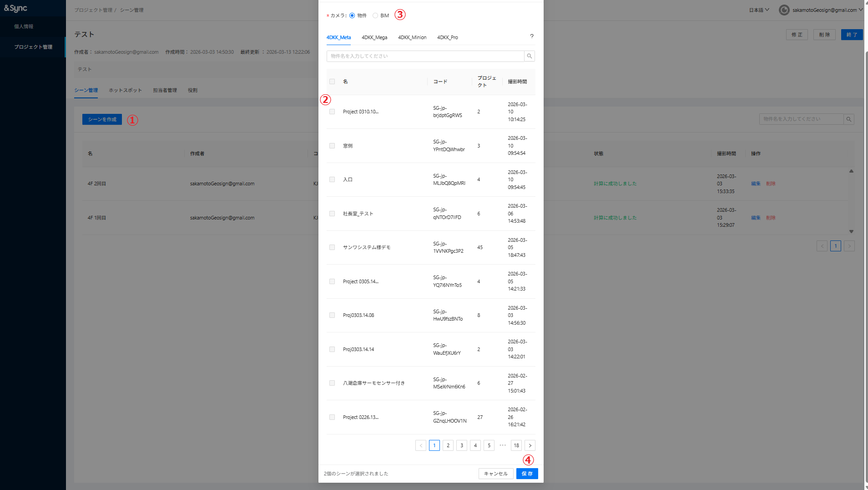Check the box for サンワシステム様デモ row
868x490 pixels.
[x=332, y=247]
